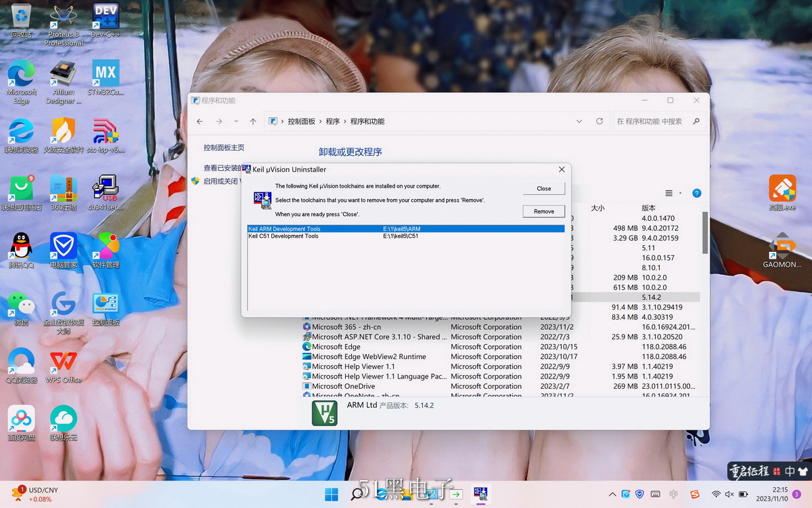
Task: Click 控制面板 breadcrumb in address bar
Action: 301,121
